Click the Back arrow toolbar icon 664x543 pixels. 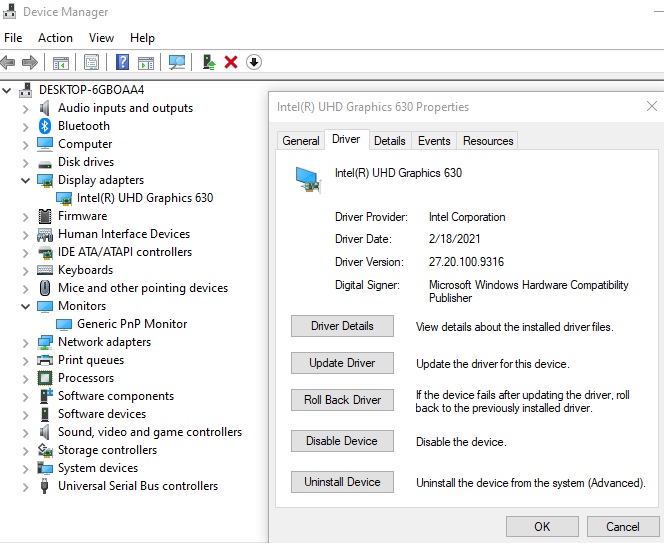[x=8, y=63]
